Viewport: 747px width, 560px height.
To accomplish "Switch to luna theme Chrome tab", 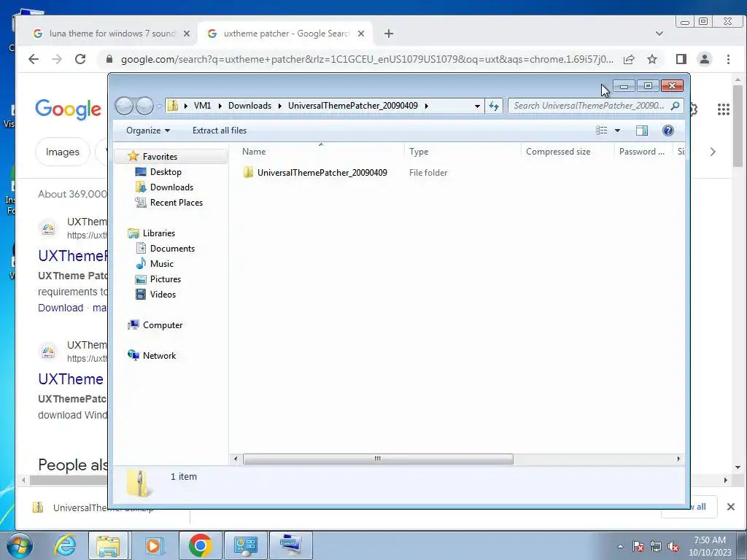I will [112, 34].
